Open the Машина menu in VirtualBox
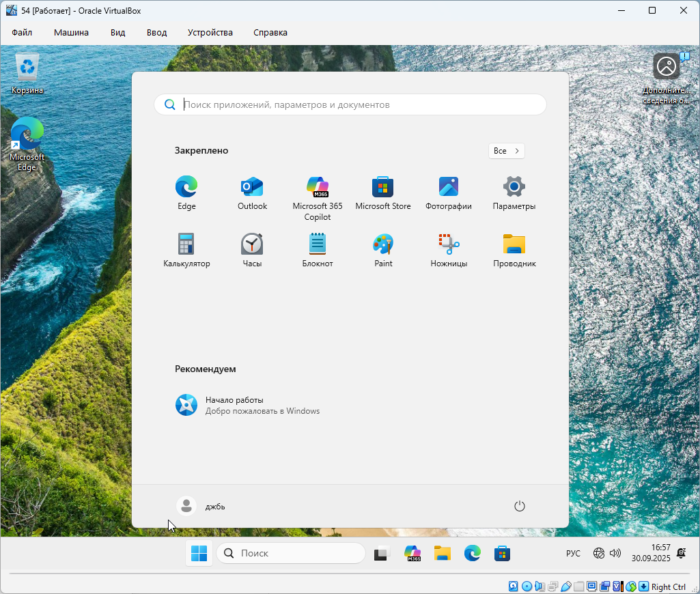The width and height of the screenshot is (700, 594). click(x=71, y=32)
